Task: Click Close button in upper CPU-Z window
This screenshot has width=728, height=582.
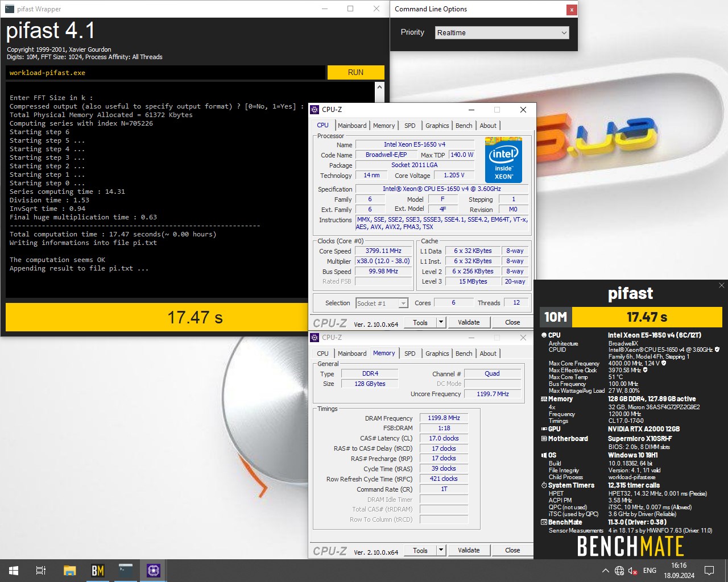Action: point(512,322)
